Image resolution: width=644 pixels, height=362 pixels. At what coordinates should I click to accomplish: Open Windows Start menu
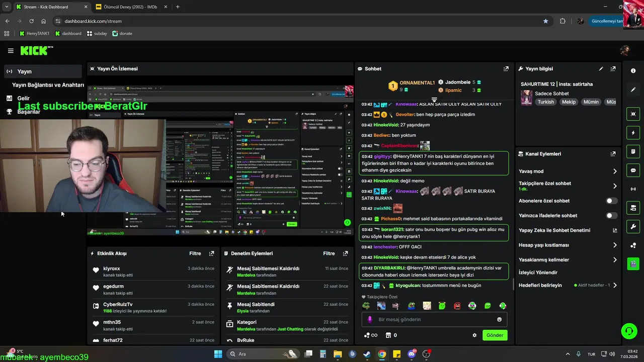pos(218,354)
